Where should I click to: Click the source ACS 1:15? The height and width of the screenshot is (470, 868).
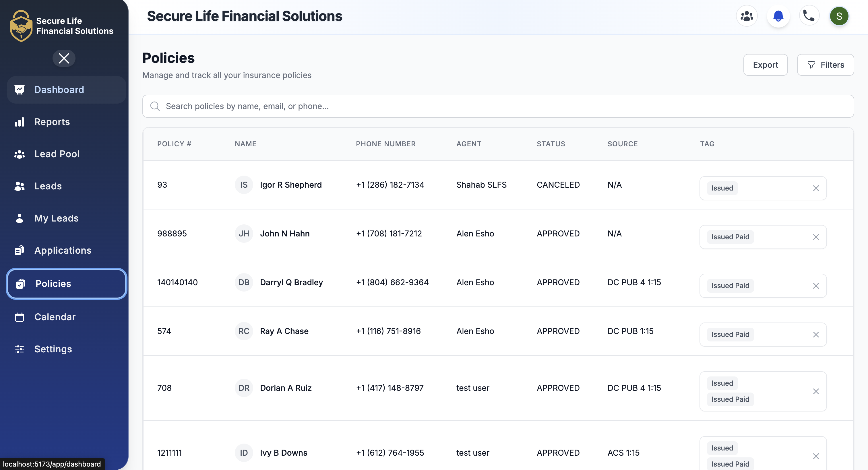(x=623, y=453)
